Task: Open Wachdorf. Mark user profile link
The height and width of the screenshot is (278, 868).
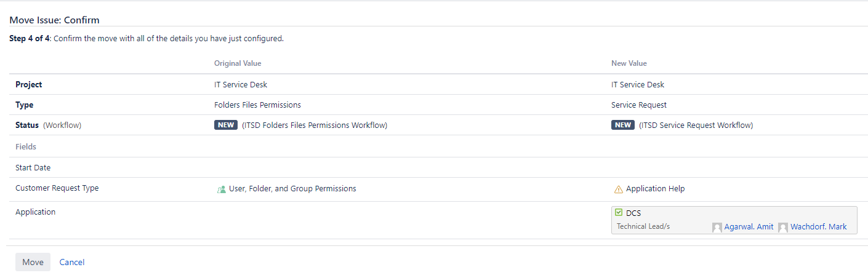Action: coord(818,227)
